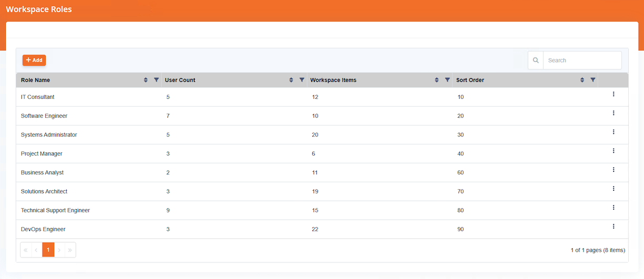The image size is (644, 279).
Task: Select the Project Manager role name
Action: (x=42, y=153)
